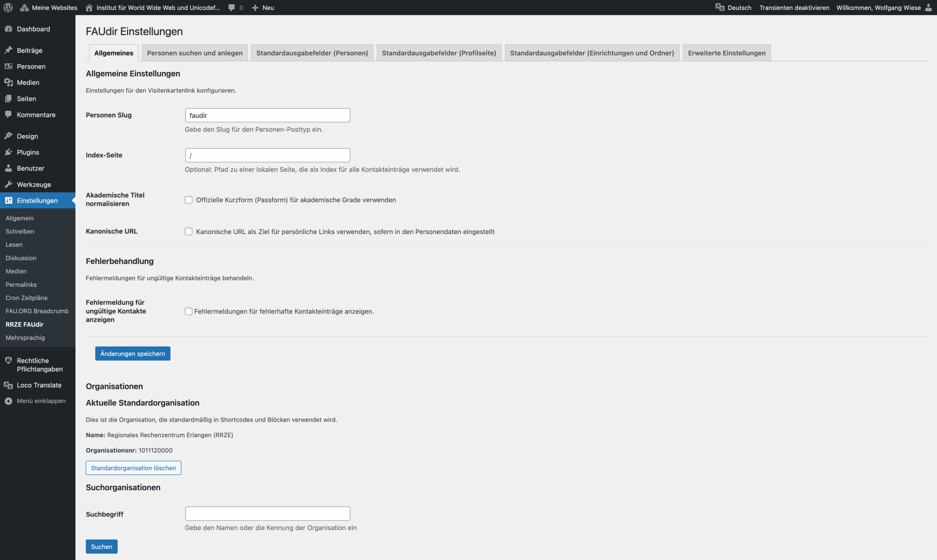Click the Design brush icon

click(8, 136)
